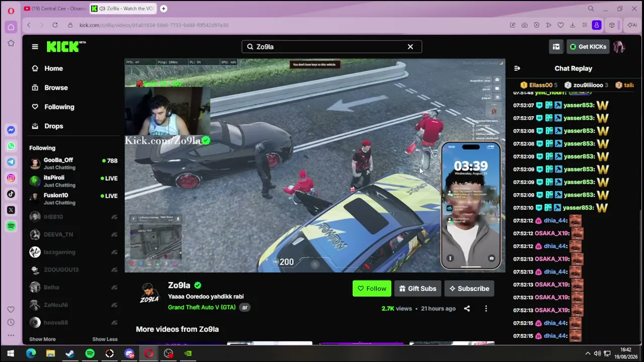Open Instagram in Opera sidebar
644x362 pixels.
[11, 178]
